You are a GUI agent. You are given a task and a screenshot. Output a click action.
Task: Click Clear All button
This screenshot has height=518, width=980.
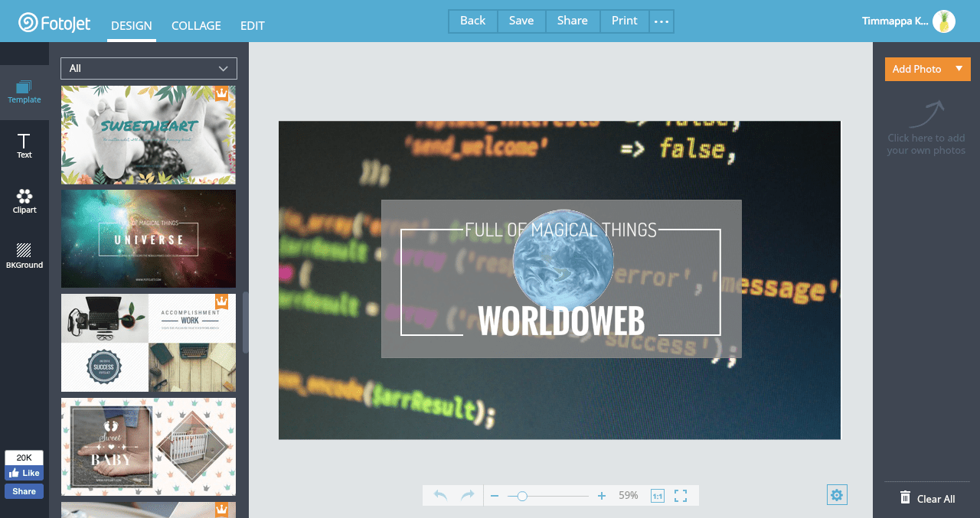point(927,499)
